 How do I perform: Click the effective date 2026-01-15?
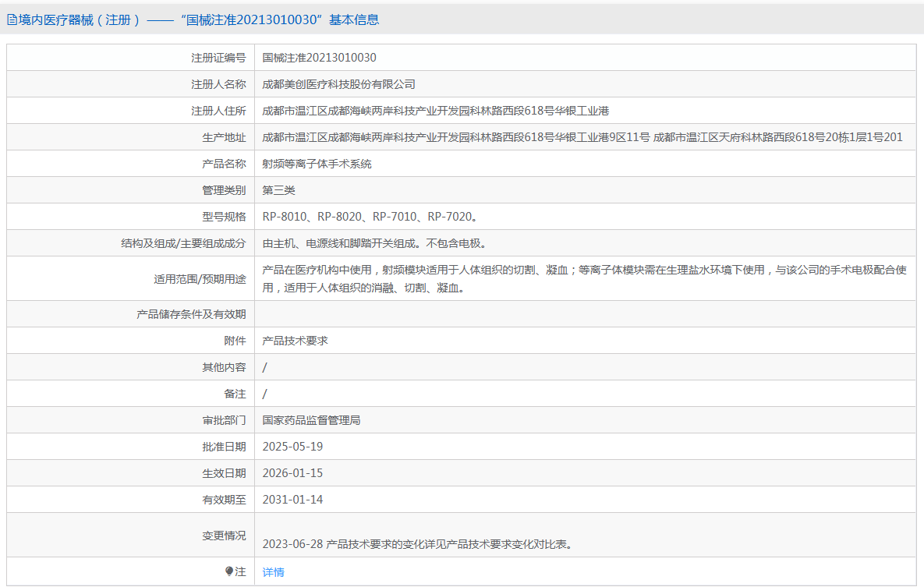click(292, 473)
